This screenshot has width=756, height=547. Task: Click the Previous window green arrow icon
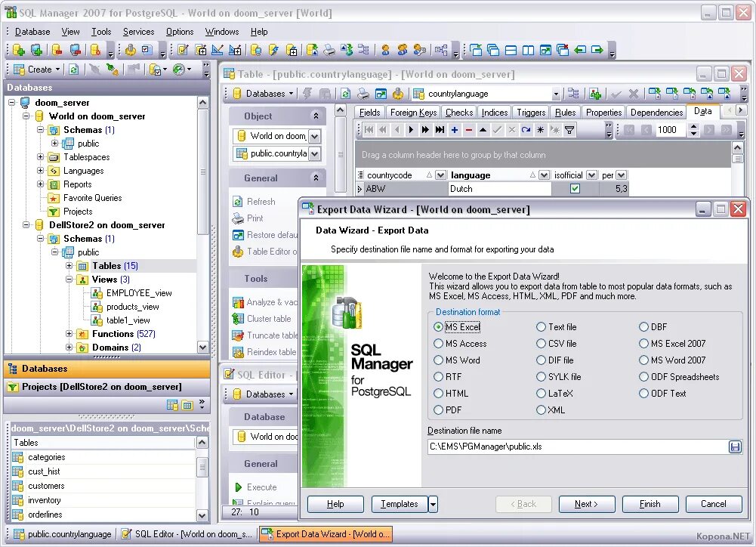coord(580,50)
